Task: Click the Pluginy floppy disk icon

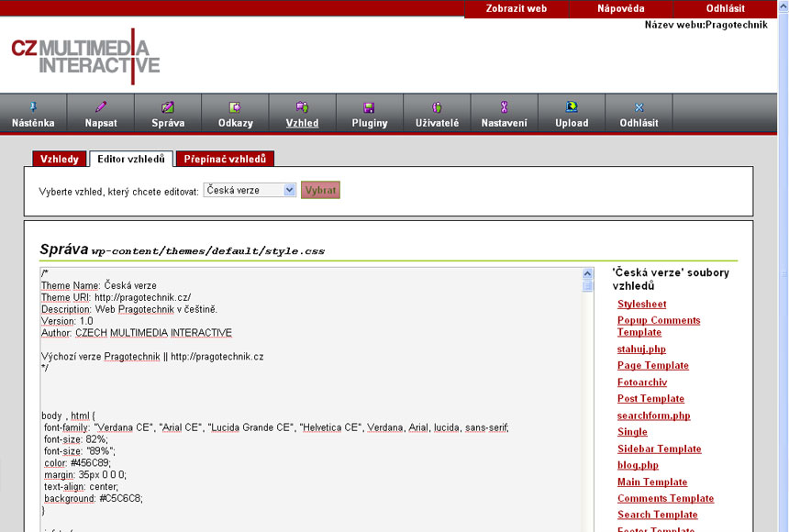Action: (x=369, y=107)
